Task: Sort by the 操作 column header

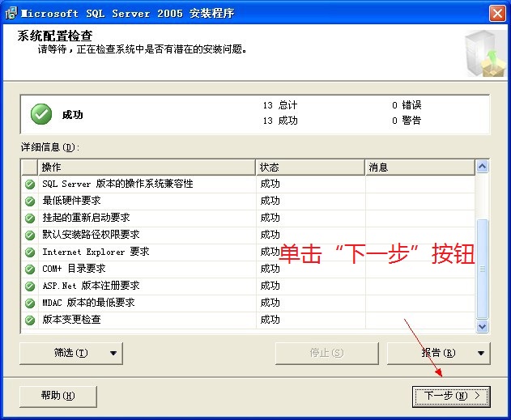Action: [x=147, y=167]
